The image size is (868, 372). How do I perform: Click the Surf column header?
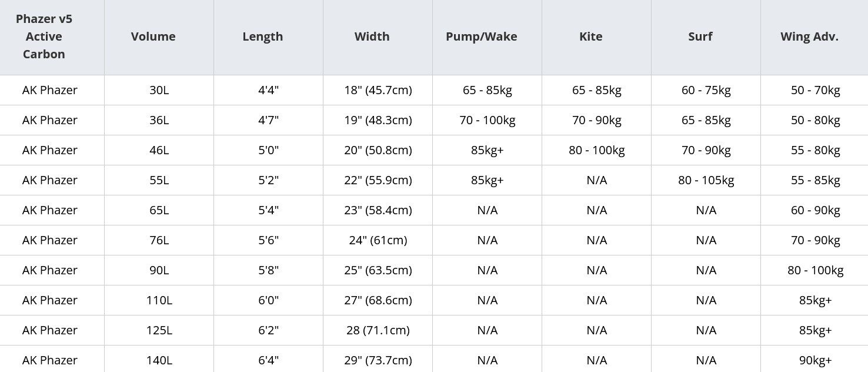[x=700, y=36]
